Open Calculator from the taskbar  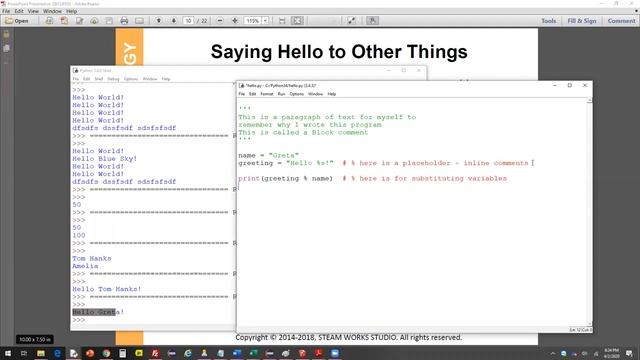pos(122,353)
